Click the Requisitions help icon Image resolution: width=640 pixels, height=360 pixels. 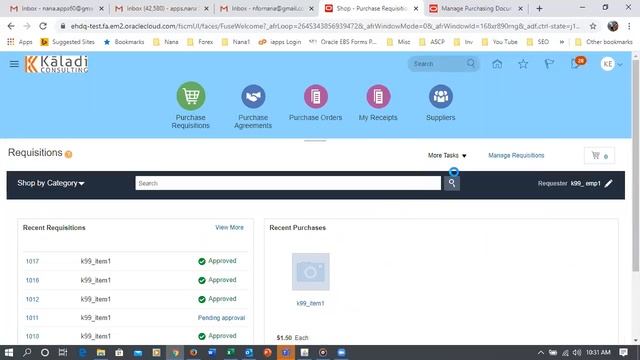(x=69, y=154)
